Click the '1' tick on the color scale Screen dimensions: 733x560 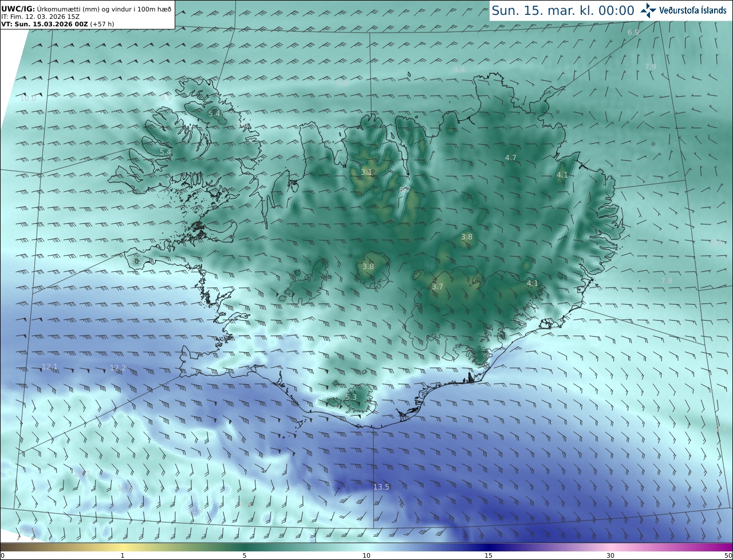pos(123,555)
